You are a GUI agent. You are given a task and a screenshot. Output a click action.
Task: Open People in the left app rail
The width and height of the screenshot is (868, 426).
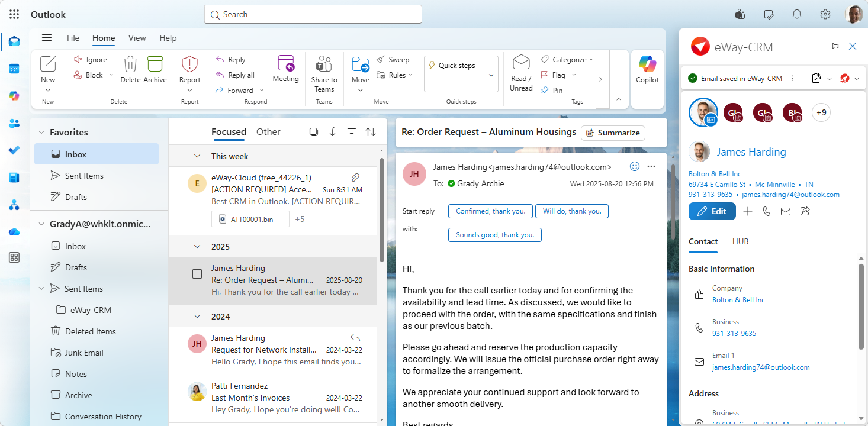(x=14, y=123)
